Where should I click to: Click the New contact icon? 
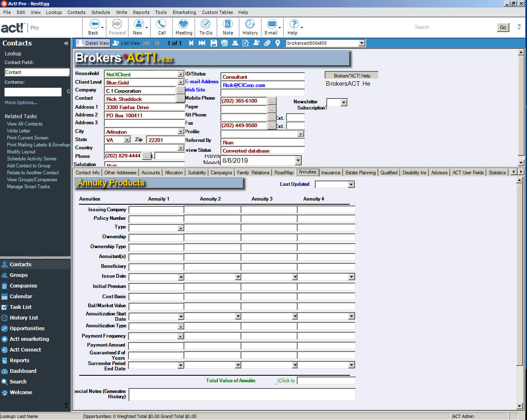click(x=139, y=24)
